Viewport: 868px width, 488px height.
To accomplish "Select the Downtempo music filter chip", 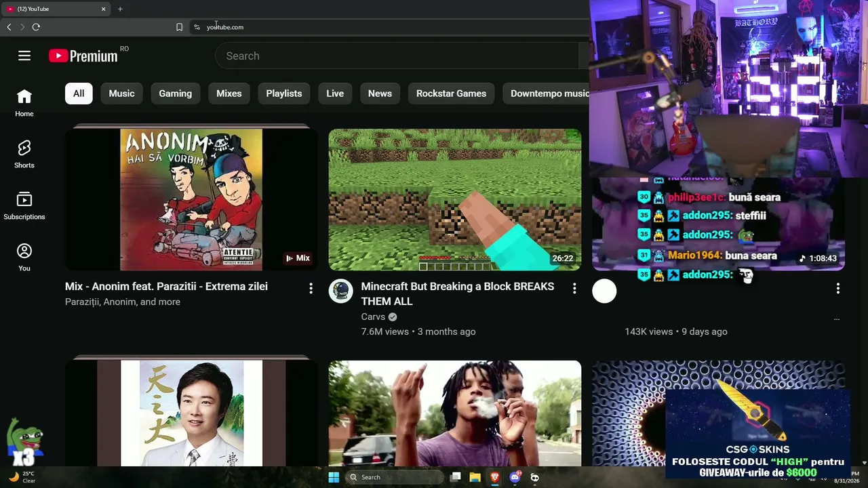I will pyautogui.click(x=547, y=94).
